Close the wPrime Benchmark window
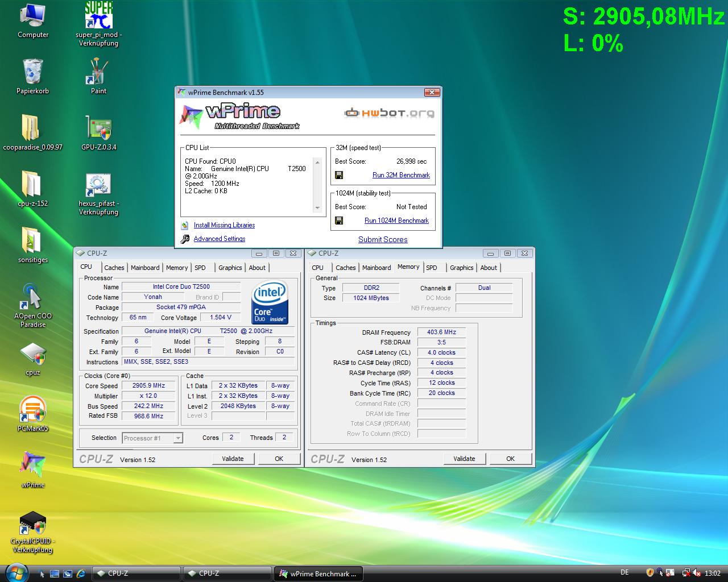The width and height of the screenshot is (728, 582). 432,92
